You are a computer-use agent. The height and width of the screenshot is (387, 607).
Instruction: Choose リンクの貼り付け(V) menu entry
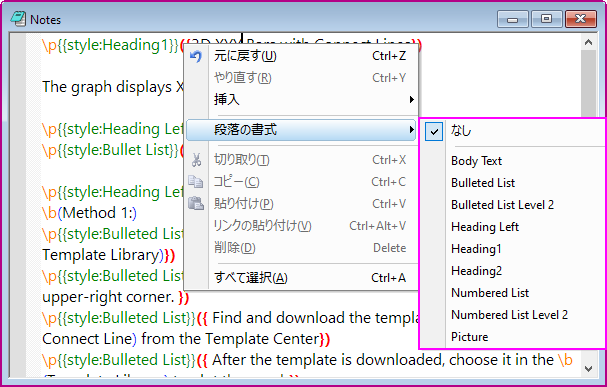point(301,226)
